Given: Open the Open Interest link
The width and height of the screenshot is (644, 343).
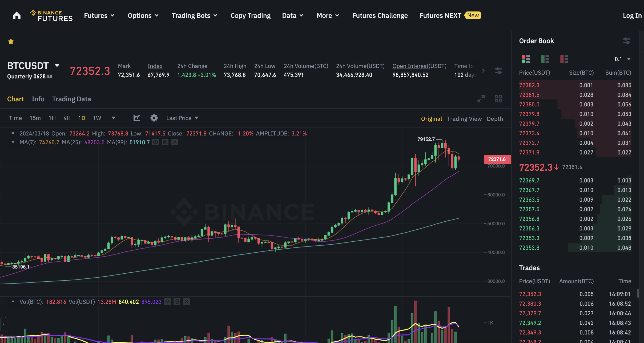Looking at the screenshot, I should click(x=410, y=66).
